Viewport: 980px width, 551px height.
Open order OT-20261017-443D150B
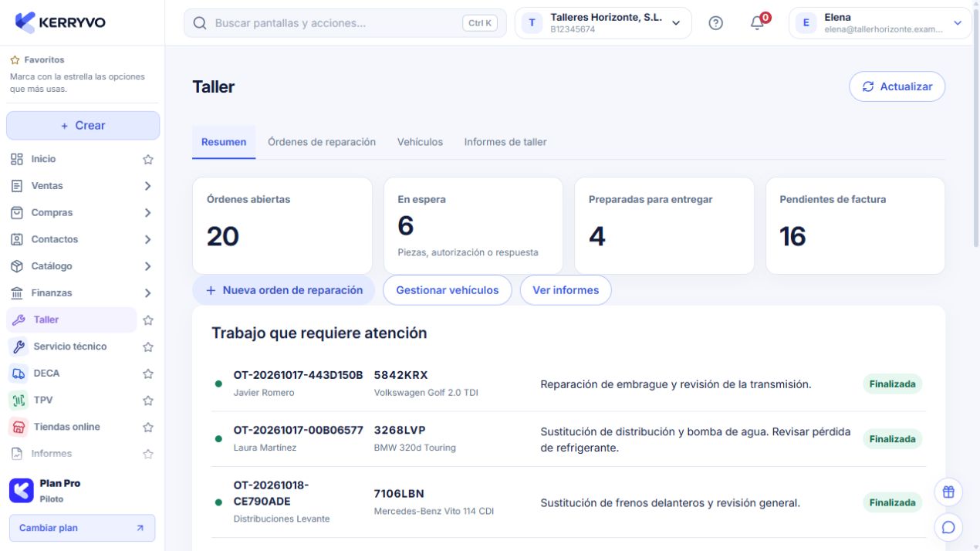click(298, 375)
